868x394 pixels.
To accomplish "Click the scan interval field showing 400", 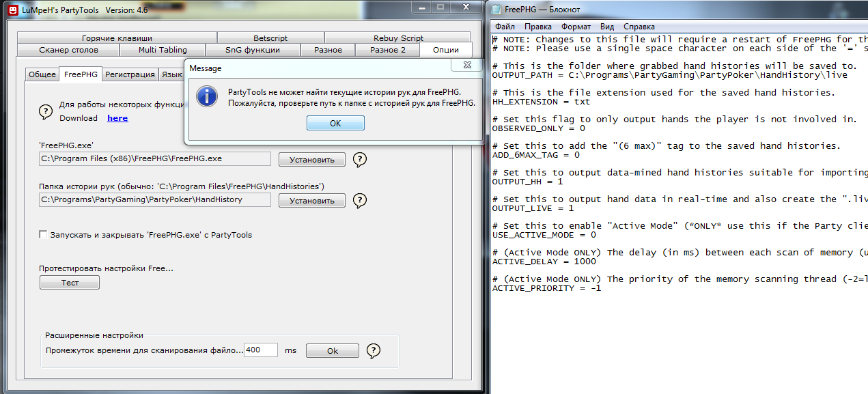I will 261,350.
